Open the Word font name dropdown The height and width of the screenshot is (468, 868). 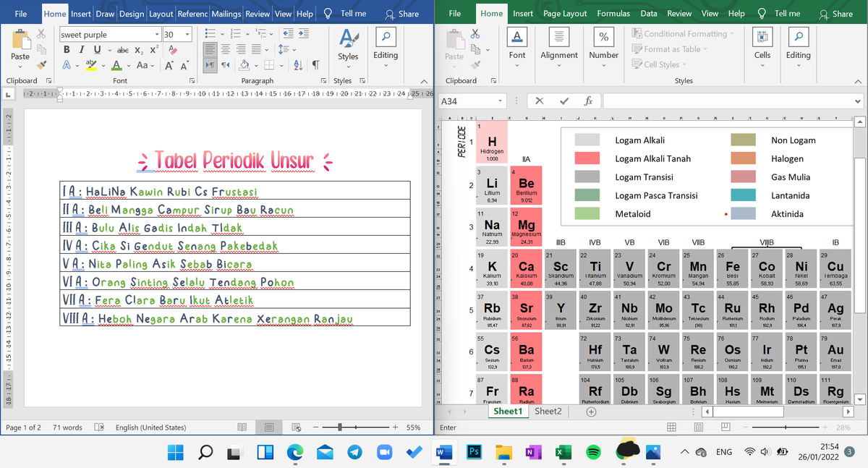pyautogui.click(x=157, y=34)
